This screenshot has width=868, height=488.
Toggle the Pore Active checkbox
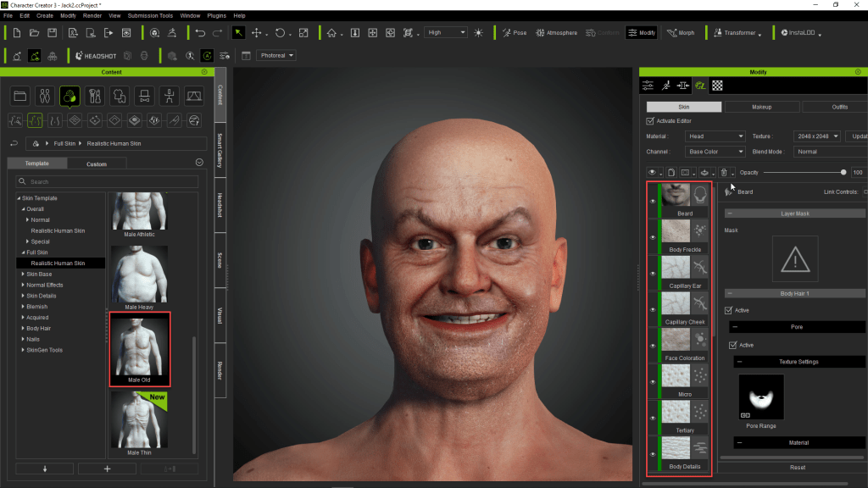coord(733,345)
